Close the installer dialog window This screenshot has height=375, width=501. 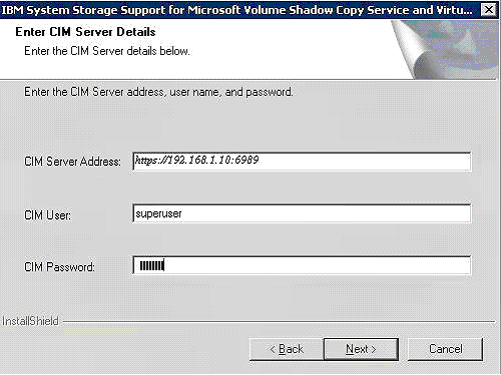488,10
